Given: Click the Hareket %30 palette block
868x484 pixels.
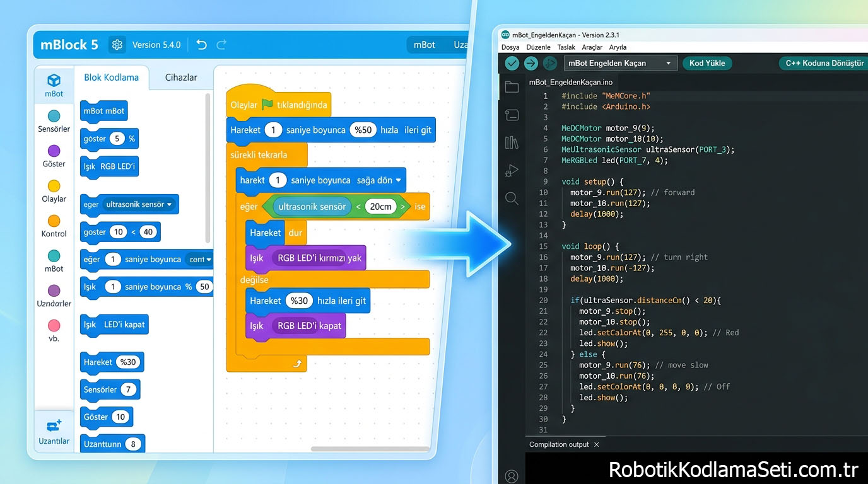Looking at the screenshot, I should [112, 362].
